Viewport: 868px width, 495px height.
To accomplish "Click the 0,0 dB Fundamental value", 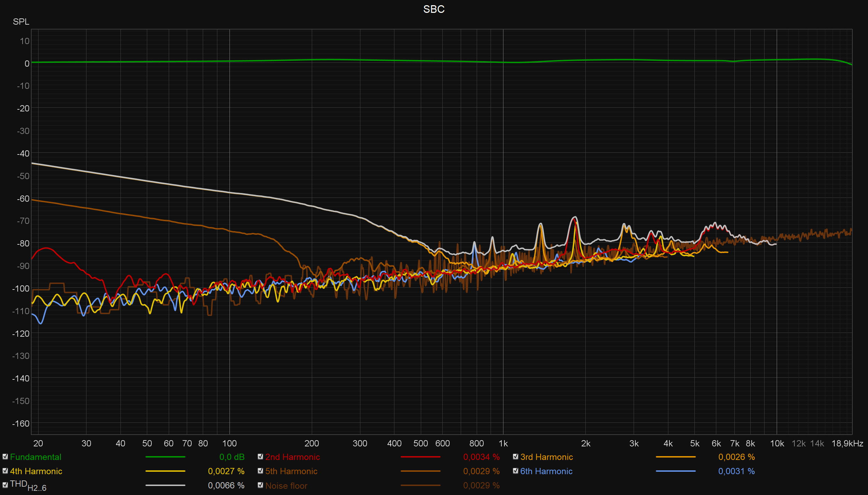I will (x=232, y=457).
